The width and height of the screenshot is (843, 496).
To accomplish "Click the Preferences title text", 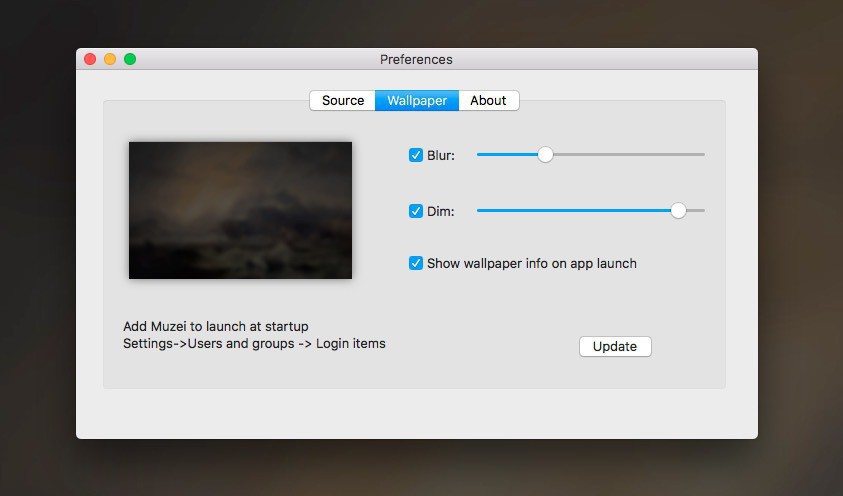I will pyautogui.click(x=416, y=60).
